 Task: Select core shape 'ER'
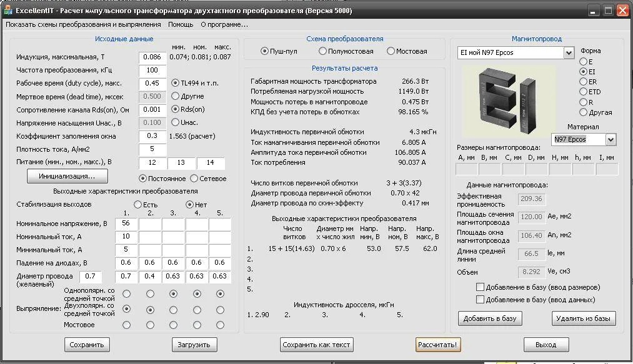(583, 82)
